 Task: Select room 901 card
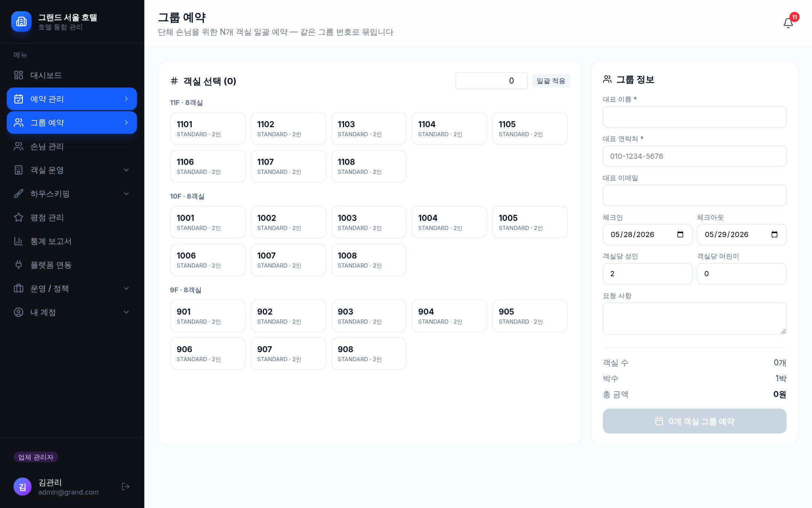click(x=208, y=316)
